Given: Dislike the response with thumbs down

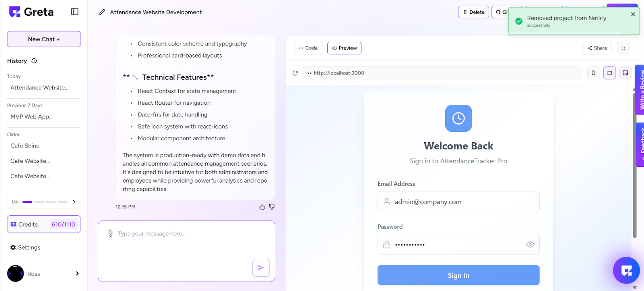Looking at the screenshot, I should [x=272, y=207].
